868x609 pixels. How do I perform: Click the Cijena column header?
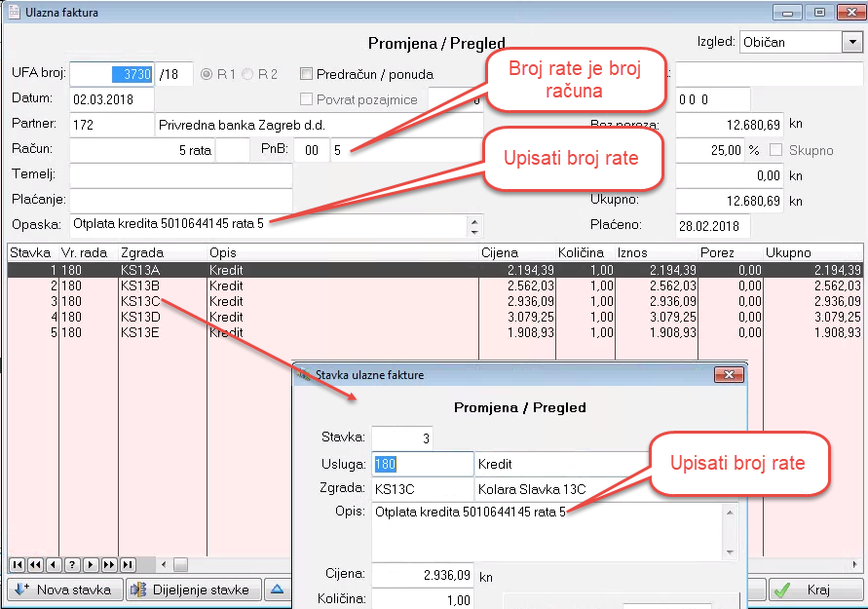pos(517,253)
